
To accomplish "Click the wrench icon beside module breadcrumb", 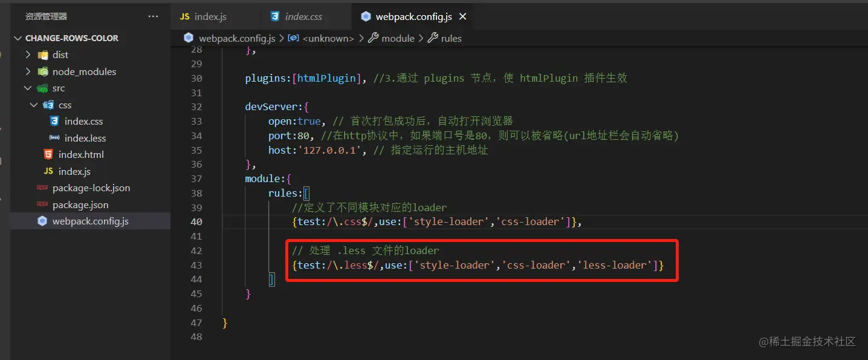I will pos(374,38).
